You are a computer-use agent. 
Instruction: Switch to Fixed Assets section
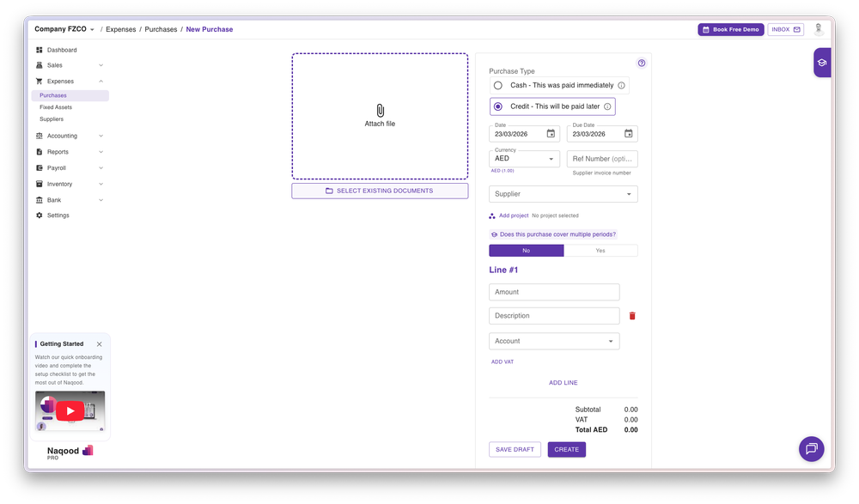58,106
